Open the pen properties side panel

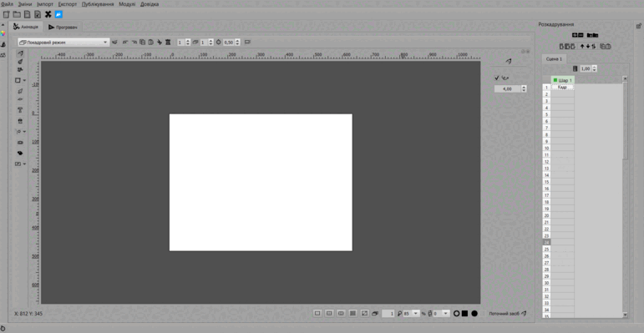3,44
